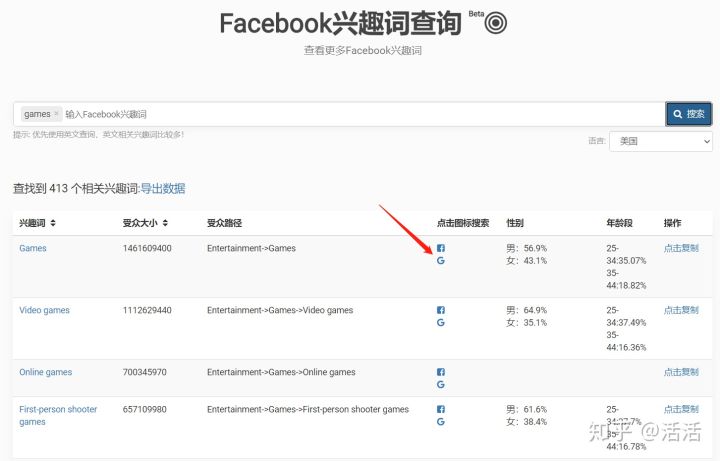Click the 操作 column header
Image resolution: width=720 pixels, height=461 pixels.
pyautogui.click(x=672, y=223)
